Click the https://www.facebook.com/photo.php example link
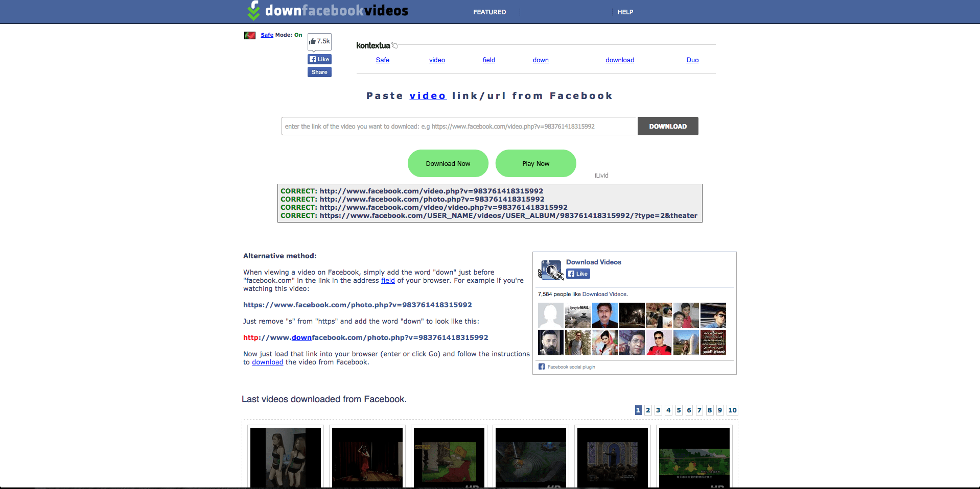The height and width of the screenshot is (489, 980). pyautogui.click(x=358, y=305)
